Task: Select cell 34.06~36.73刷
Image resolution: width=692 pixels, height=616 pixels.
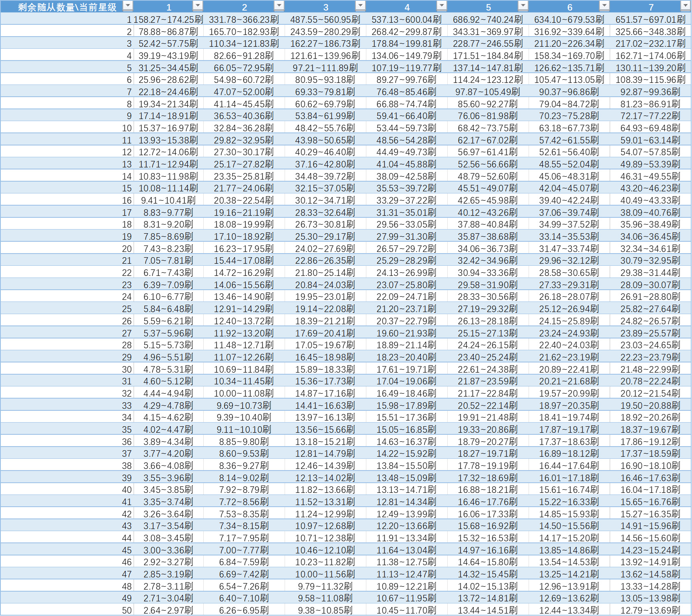Action: pyautogui.click(x=488, y=248)
